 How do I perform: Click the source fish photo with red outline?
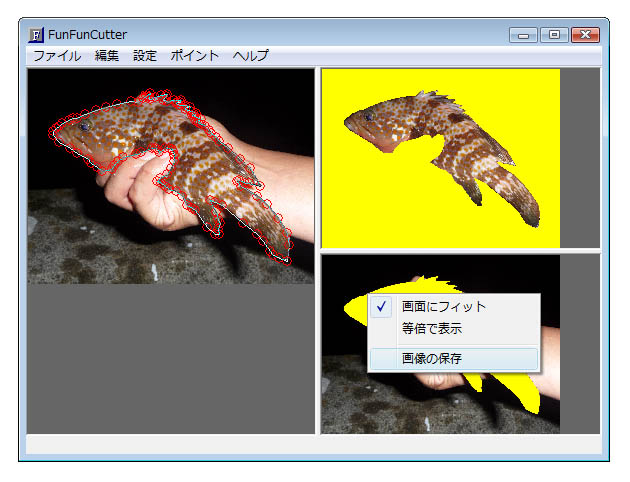171,176
